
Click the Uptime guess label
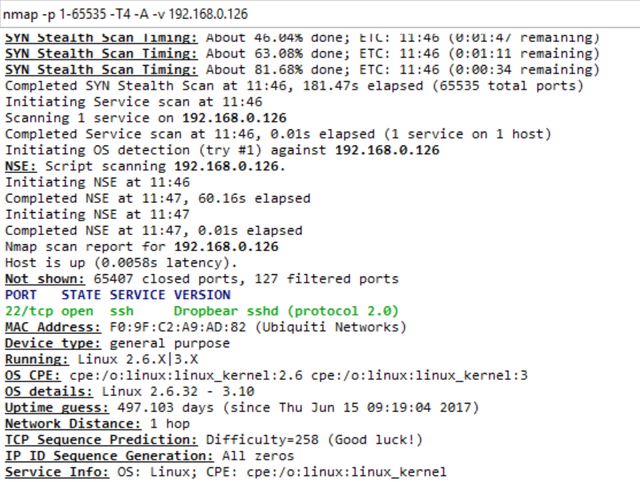click(53, 407)
